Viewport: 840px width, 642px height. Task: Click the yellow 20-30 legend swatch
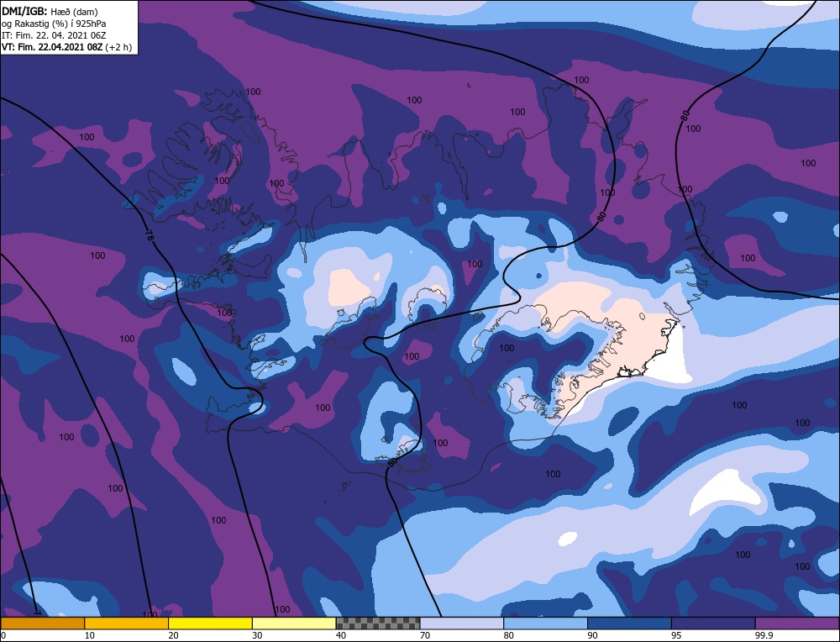click(210, 624)
